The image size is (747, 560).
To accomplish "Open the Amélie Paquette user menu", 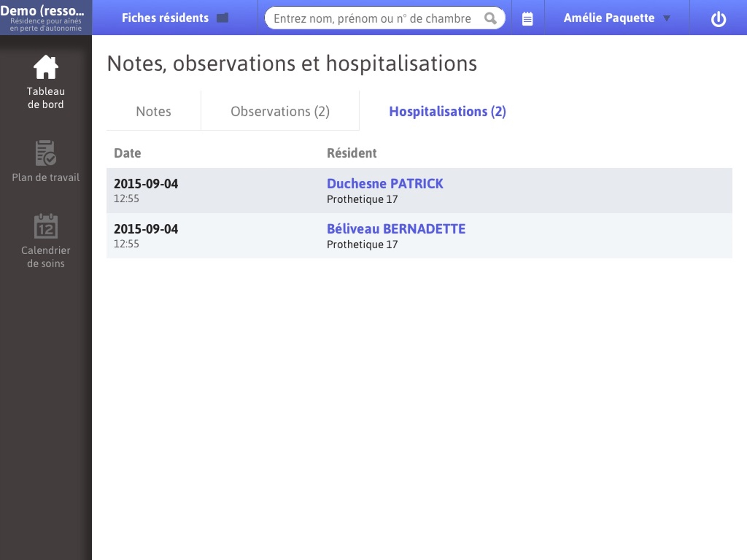I will click(x=617, y=17).
